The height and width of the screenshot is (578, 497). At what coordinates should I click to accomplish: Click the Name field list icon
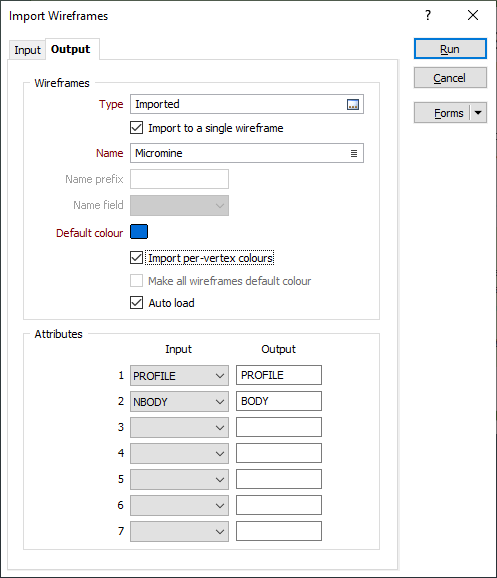(354, 153)
